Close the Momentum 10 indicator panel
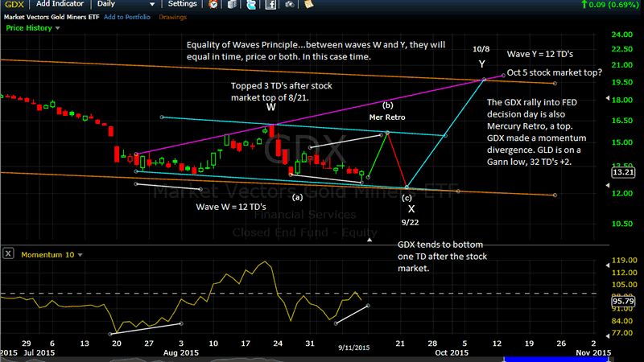644x362 pixels. pos(8,253)
